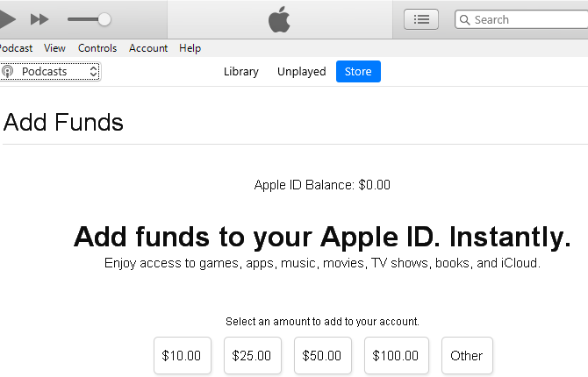Choose the $25.00 amount

[253, 355]
